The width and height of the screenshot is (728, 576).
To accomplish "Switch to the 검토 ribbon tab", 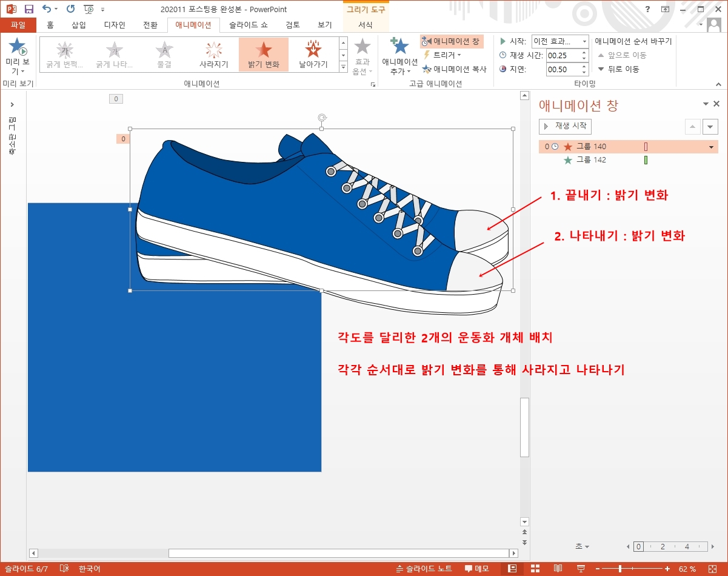I will click(293, 25).
